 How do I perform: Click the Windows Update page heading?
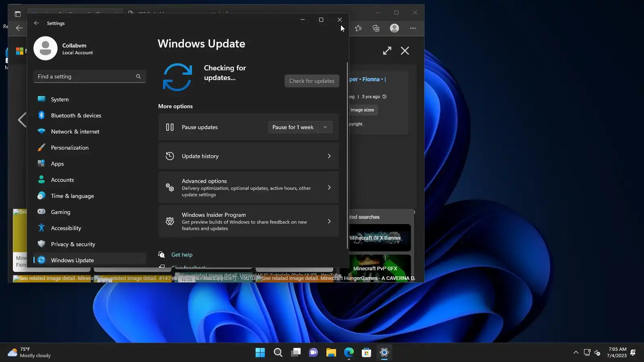point(201,43)
